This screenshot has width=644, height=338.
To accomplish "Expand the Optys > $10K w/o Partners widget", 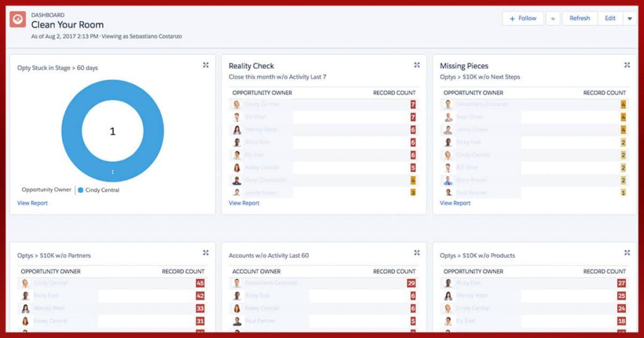I will (x=206, y=253).
